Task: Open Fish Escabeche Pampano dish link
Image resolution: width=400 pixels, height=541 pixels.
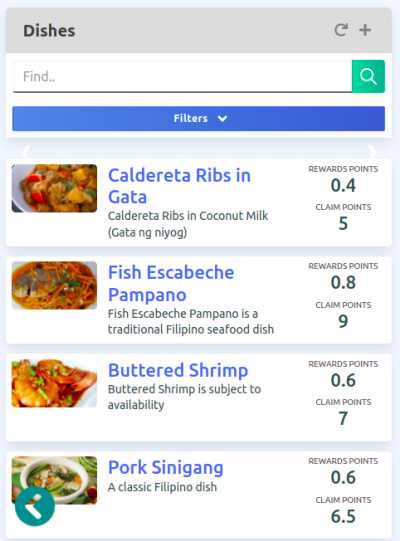Action: click(171, 283)
